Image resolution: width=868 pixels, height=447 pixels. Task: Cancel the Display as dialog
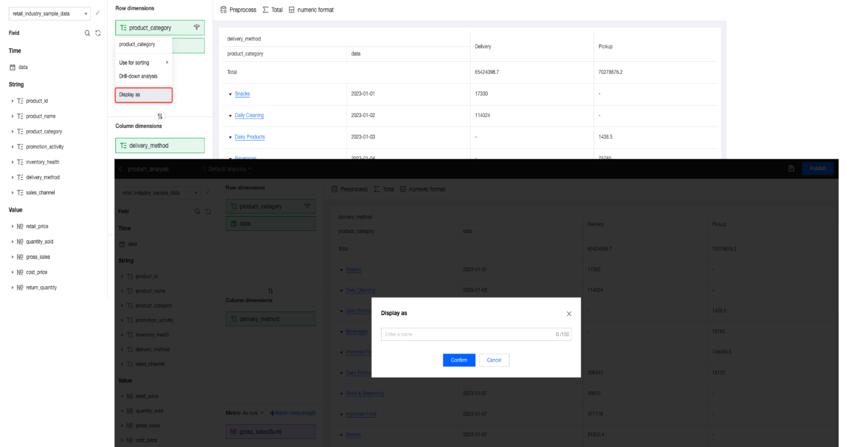494,360
